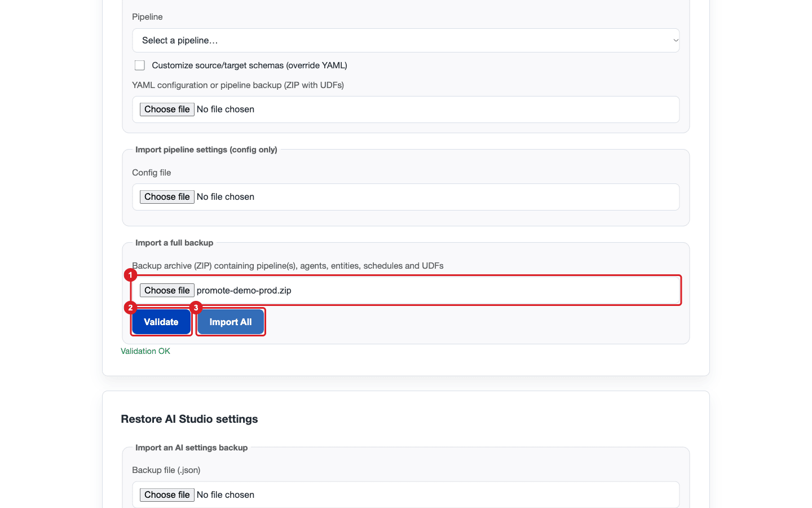Choose file for AI settings backup (.json)

[x=167, y=495]
